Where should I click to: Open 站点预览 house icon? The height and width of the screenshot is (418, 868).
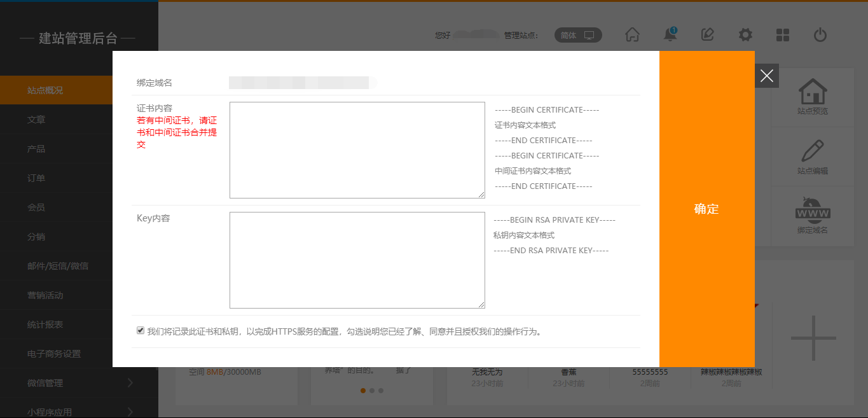click(813, 92)
